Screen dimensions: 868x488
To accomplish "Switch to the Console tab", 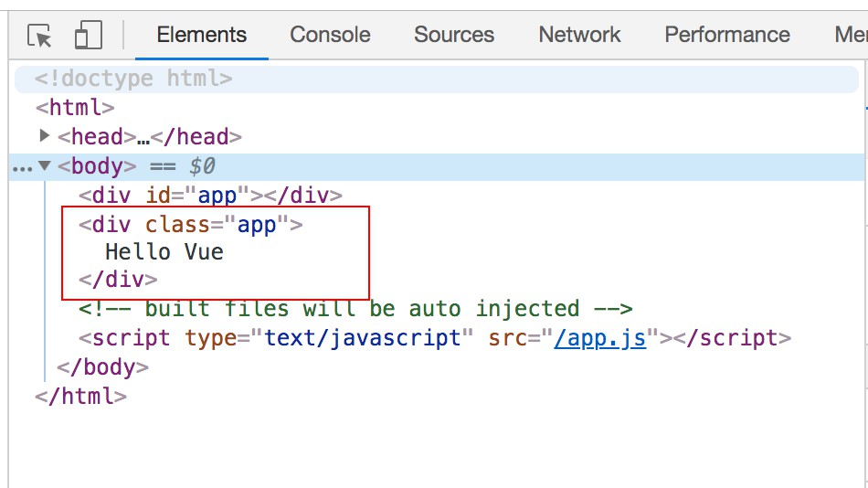I will click(x=330, y=35).
